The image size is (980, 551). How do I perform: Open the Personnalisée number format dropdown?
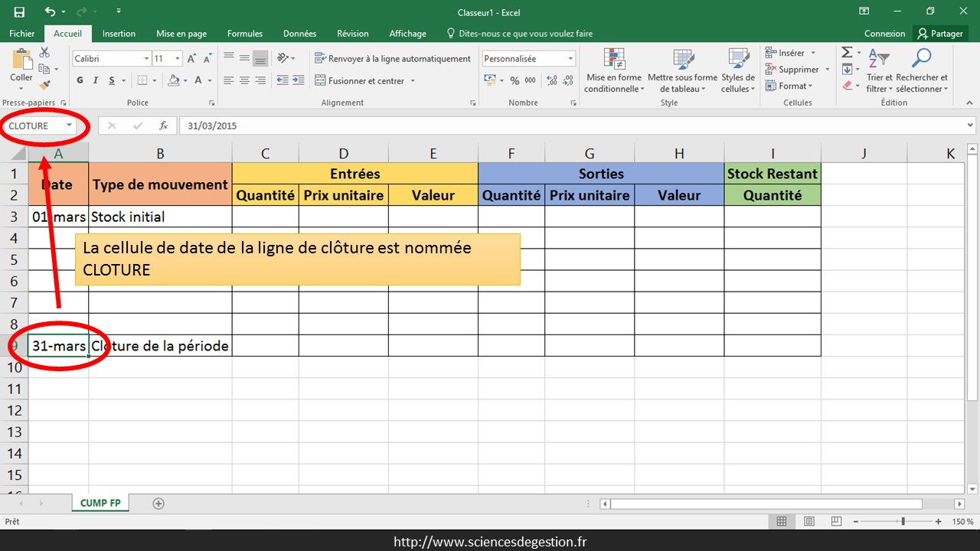coord(570,59)
